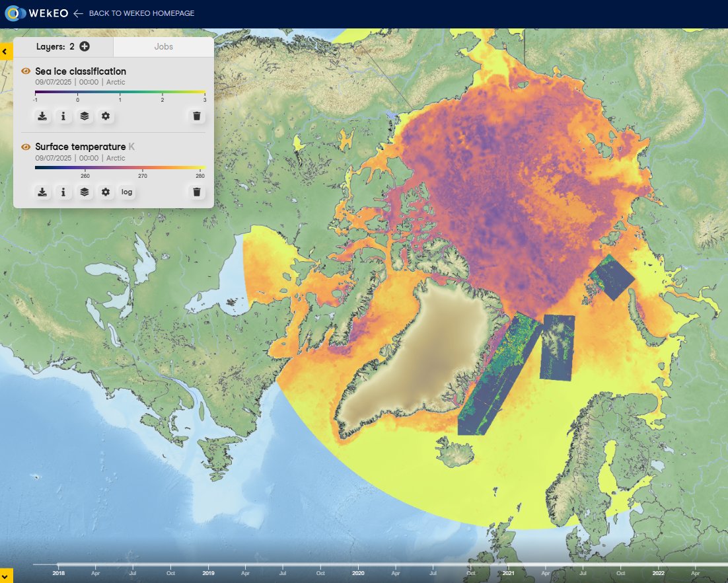Toggle visibility of the Surface temperature layer
Screen dimensions: 728x583
click(x=25, y=147)
